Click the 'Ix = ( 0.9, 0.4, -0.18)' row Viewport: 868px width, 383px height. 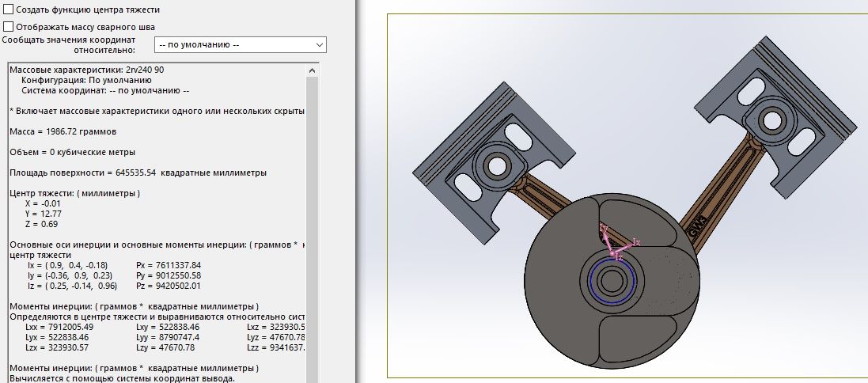[x=67, y=265]
